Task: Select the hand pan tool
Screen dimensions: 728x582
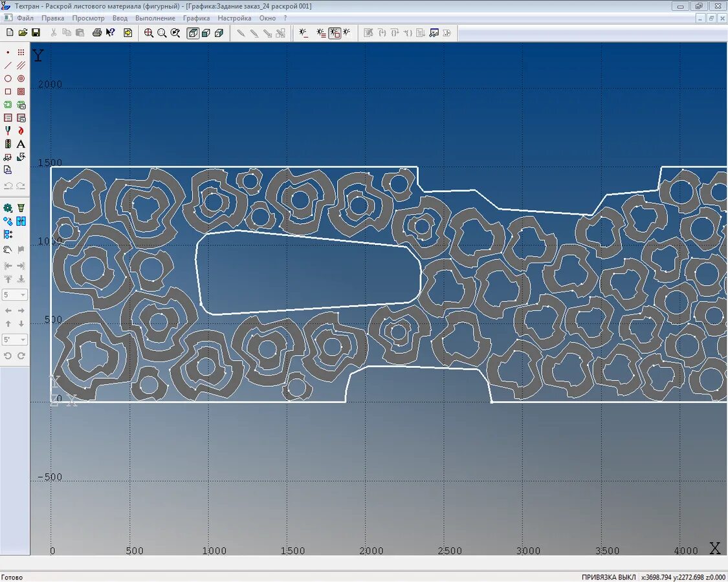Action: (x=8, y=250)
